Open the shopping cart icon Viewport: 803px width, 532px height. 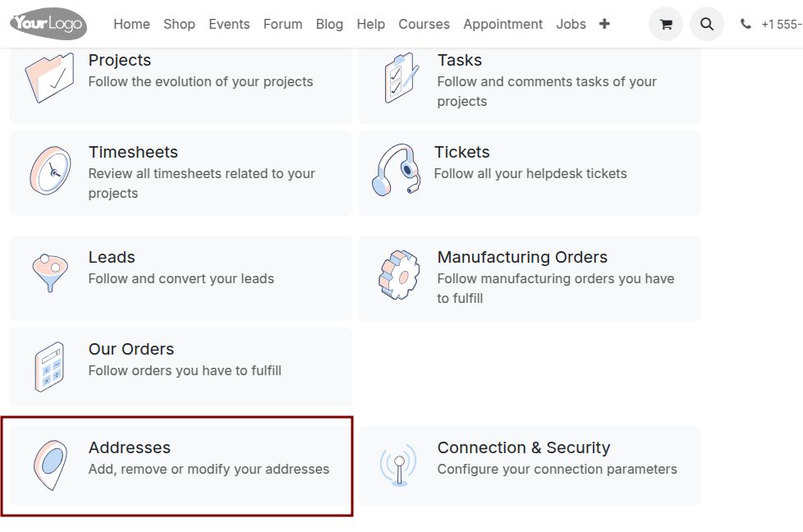coord(666,24)
